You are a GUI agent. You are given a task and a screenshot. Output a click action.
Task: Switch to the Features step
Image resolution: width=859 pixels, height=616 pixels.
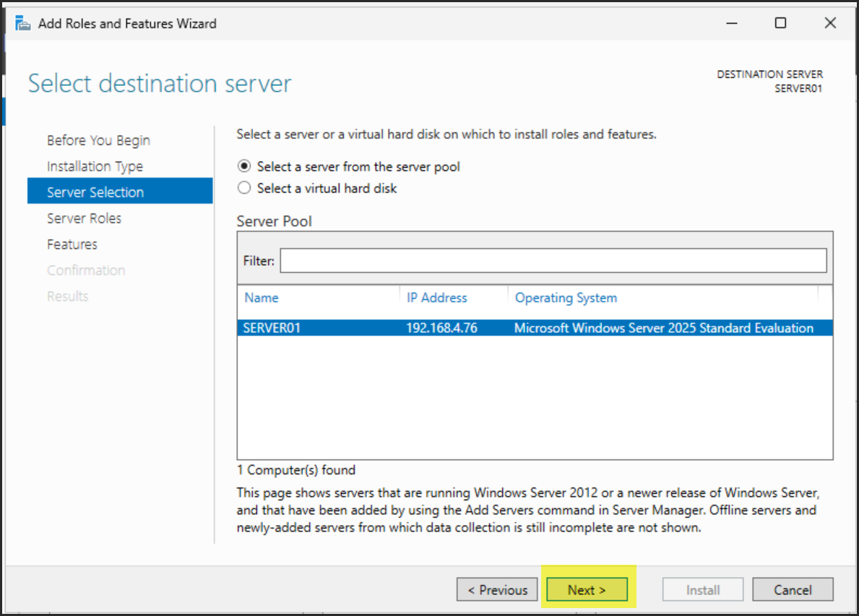(x=72, y=244)
